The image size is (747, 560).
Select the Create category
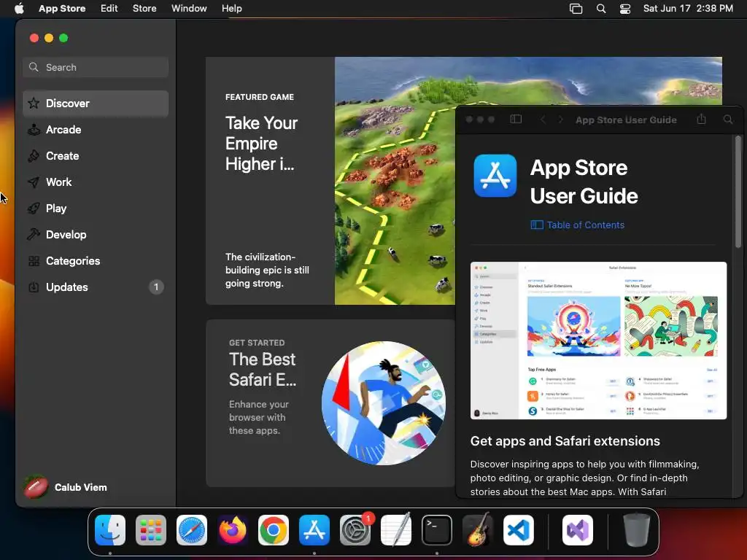pos(96,156)
